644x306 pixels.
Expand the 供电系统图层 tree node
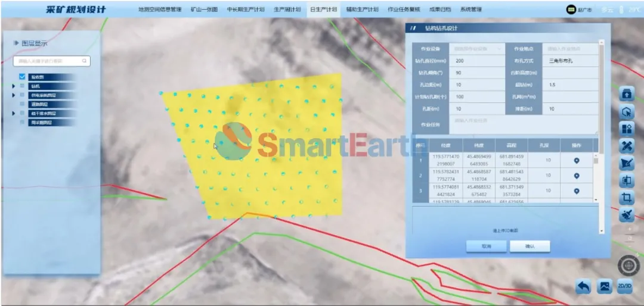(x=14, y=95)
